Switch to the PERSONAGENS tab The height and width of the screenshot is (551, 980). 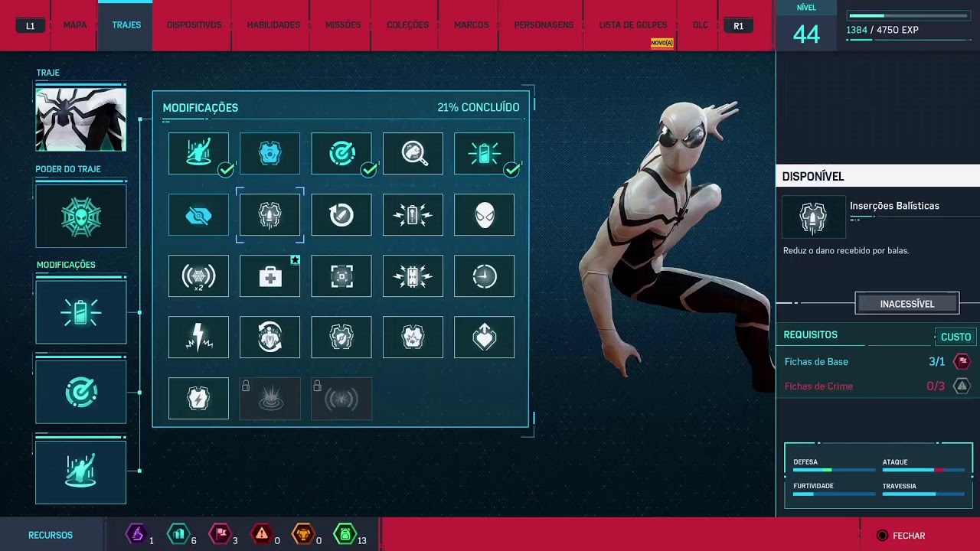[544, 25]
